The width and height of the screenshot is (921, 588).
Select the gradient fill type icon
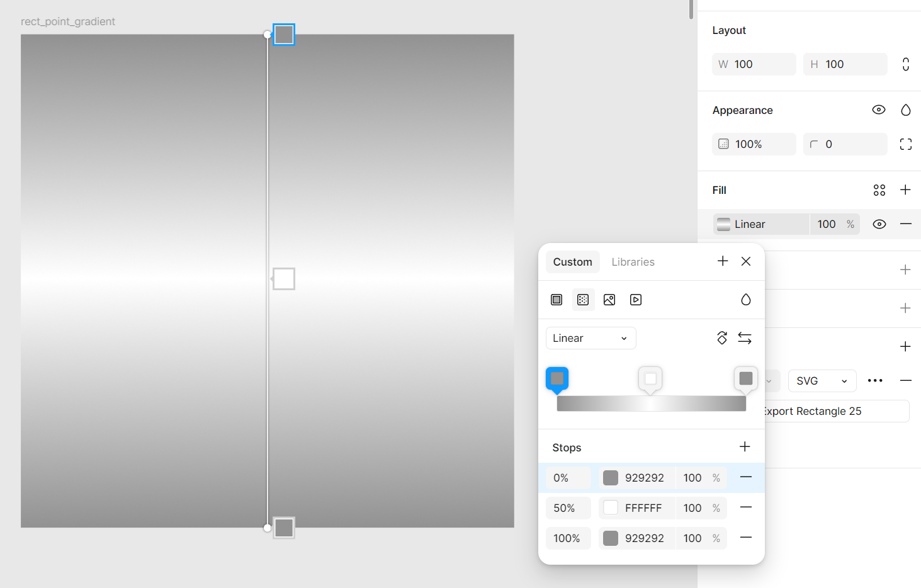pyautogui.click(x=583, y=300)
